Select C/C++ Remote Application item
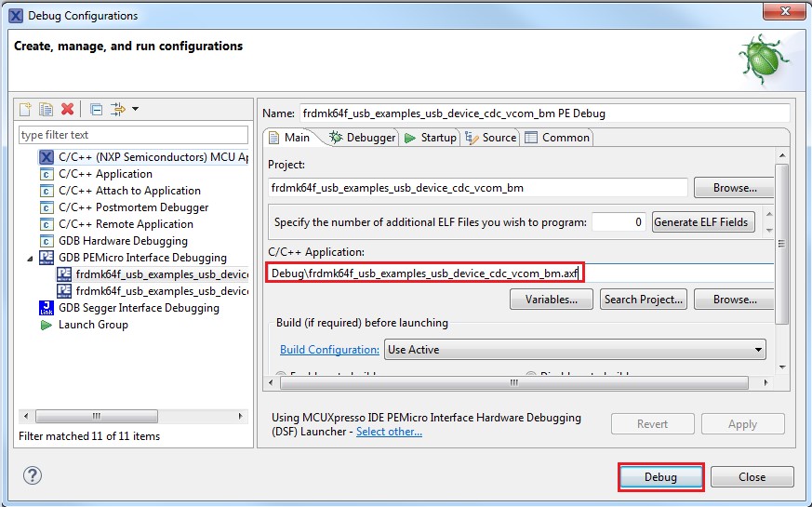The height and width of the screenshot is (507, 812). pos(126,224)
